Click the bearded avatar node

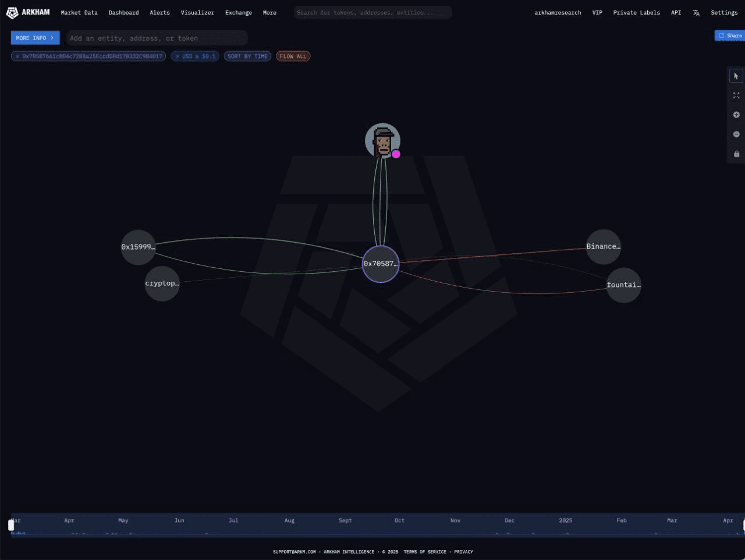tap(382, 140)
